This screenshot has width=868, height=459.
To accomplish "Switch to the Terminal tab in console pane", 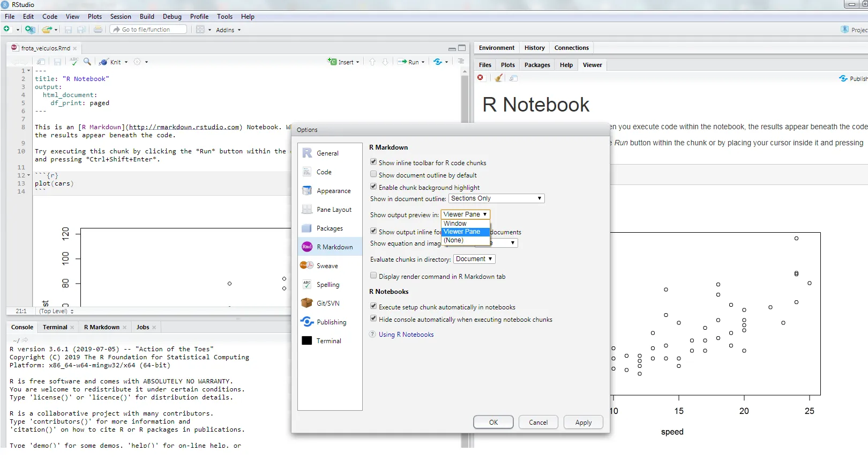I will (x=55, y=327).
